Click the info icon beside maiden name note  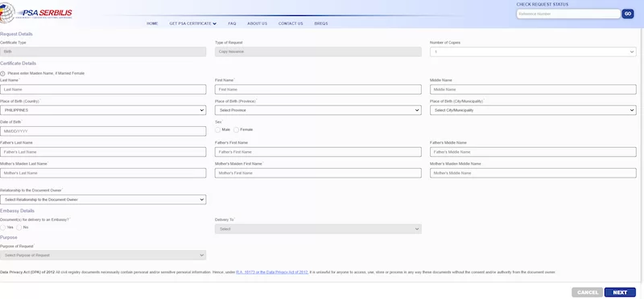[2, 73]
